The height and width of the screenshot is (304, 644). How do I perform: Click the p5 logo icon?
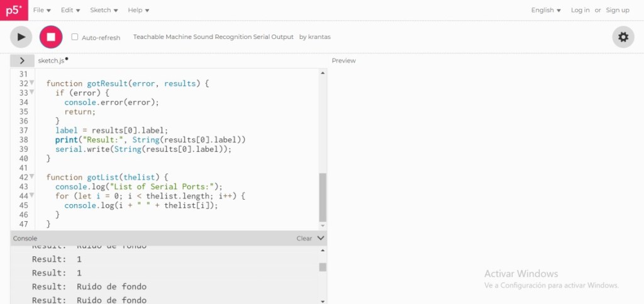[14, 10]
